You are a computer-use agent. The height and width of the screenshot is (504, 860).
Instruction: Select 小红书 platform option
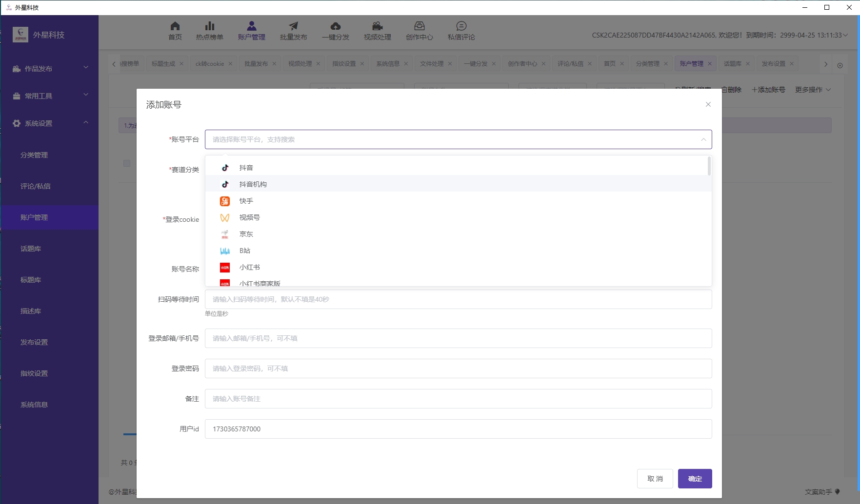(x=249, y=267)
